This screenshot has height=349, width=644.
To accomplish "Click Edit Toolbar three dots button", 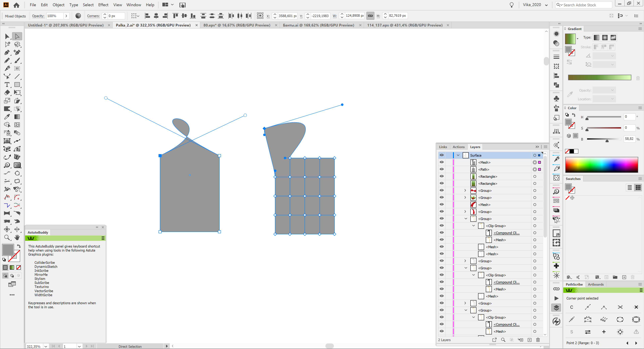I will (12, 295).
